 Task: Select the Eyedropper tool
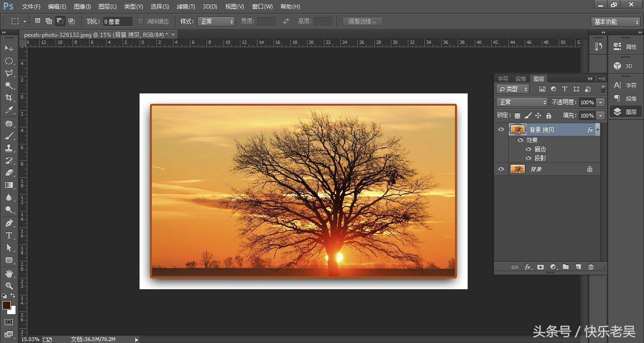tap(9, 110)
